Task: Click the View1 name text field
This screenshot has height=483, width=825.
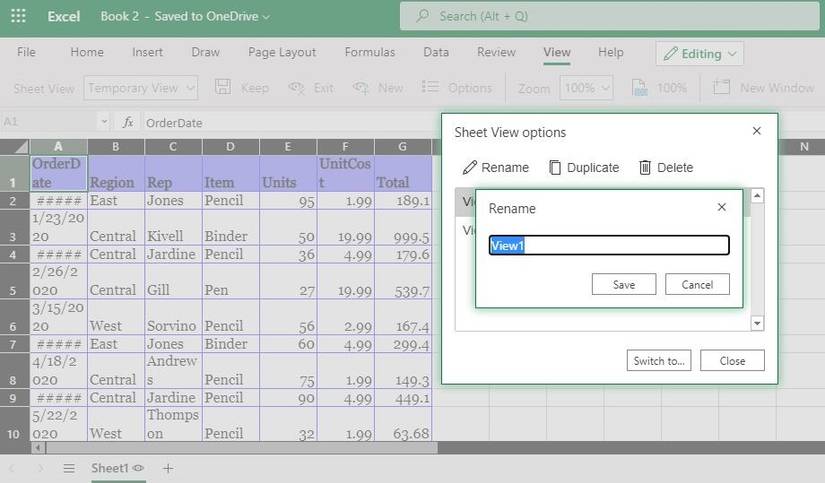Action: pos(608,246)
